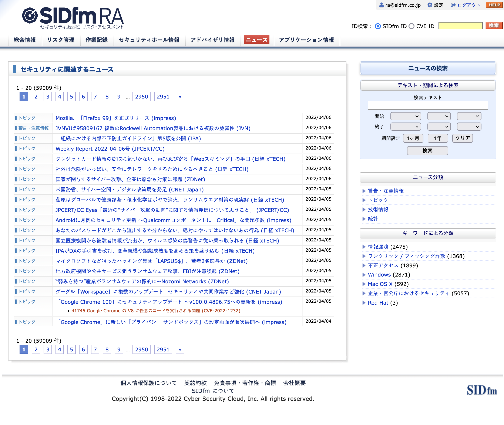Open 契約約款 footer link
The image size is (504, 425).
[195, 383]
